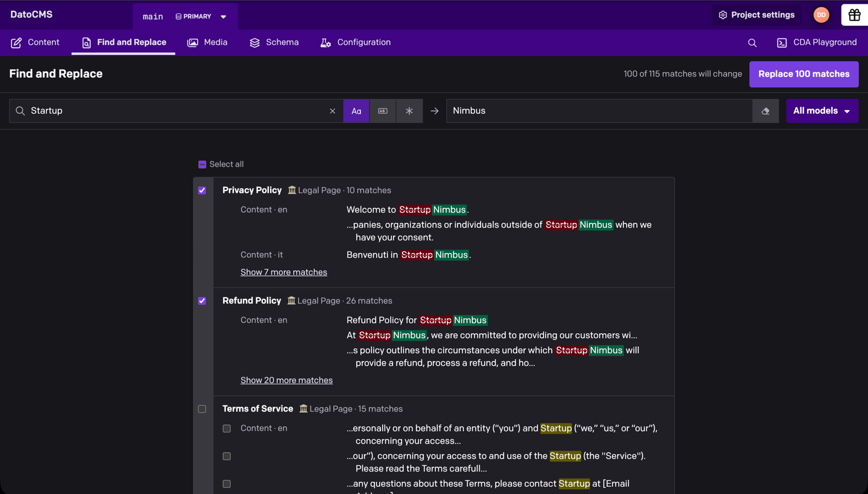
Task: Expand Show 7 more matches
Action: click(x=284, y=272)
